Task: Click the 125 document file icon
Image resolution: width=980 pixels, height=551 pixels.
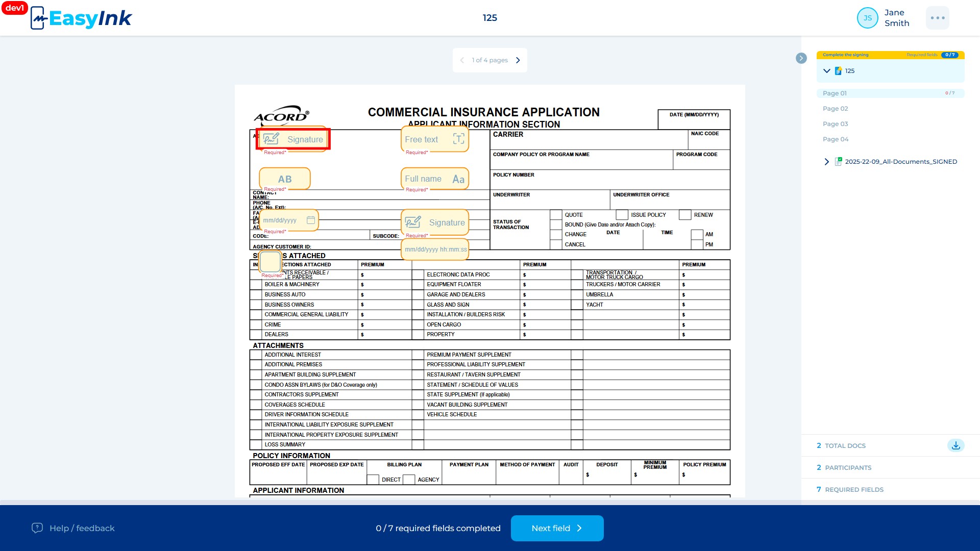Action: pyautogui.click(x=838, y=71)
